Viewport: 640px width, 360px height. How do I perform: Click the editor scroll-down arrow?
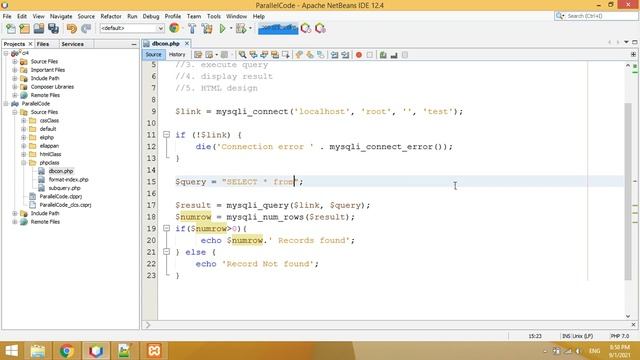(x=628, y=316)
